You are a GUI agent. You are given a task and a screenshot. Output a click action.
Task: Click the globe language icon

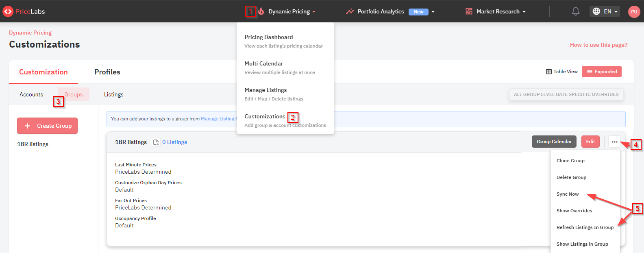(x=596, y=11)
